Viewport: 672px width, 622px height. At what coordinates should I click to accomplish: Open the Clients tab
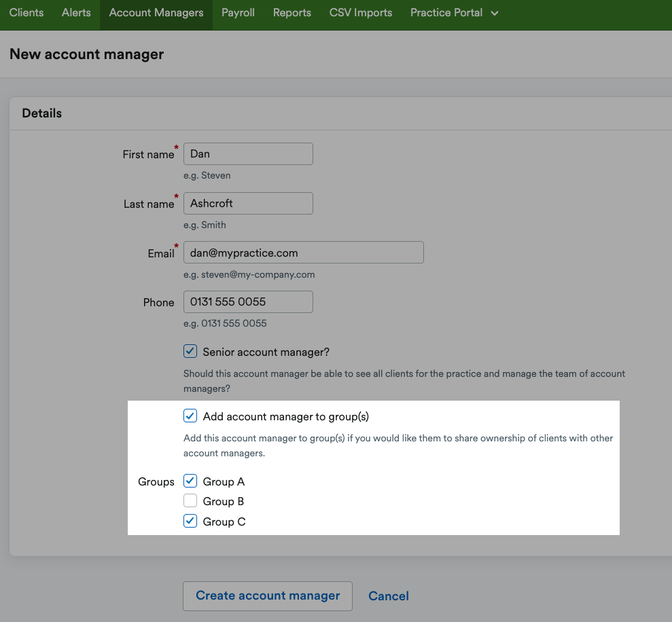pyautogui.click(x=26, y=13)
